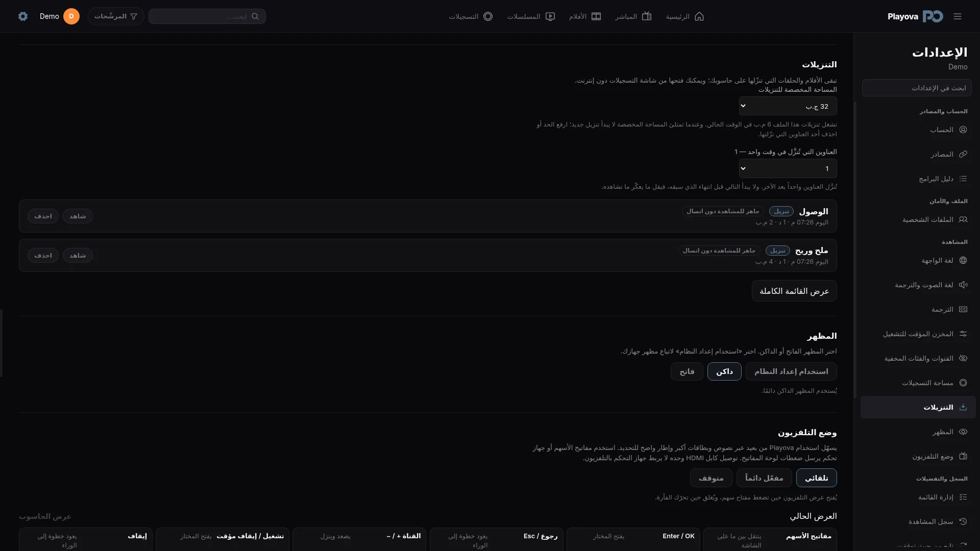Select فاتح light appearance option
Screen dimensions: 980x551
tap(687, 371)
